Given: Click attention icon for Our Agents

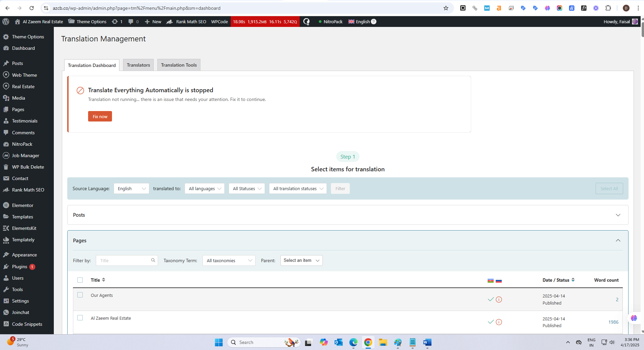Looking at the screenshot, I should point(499,300).
